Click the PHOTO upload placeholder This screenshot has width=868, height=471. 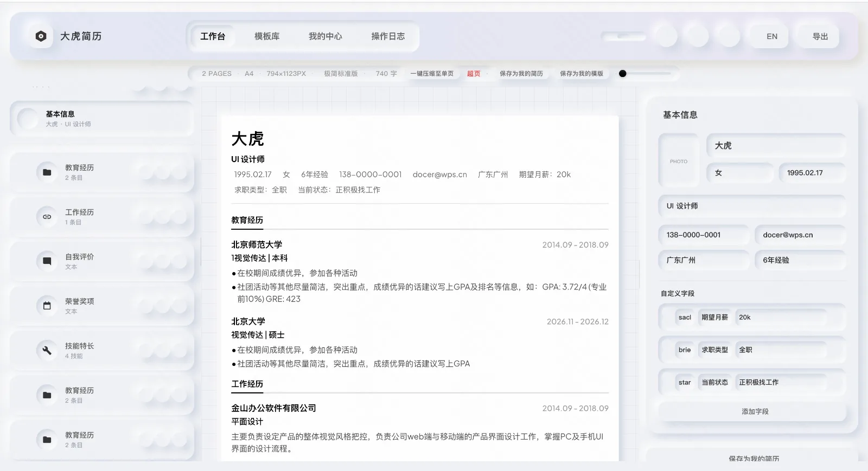click(x=679, y=161)
